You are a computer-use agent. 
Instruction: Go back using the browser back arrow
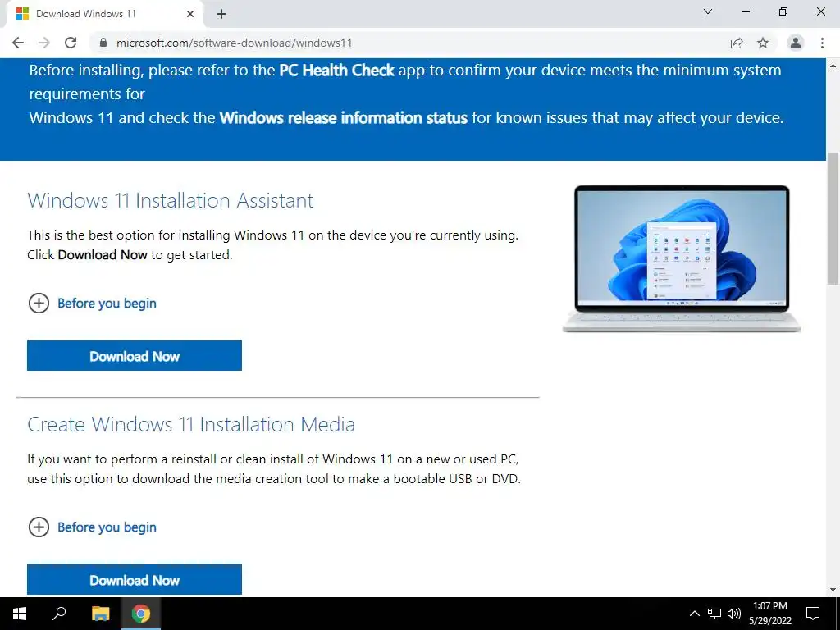click(18, 43)
